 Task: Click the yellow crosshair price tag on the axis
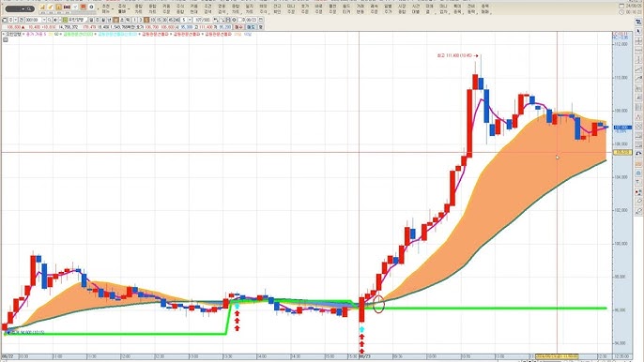point(622,152)
